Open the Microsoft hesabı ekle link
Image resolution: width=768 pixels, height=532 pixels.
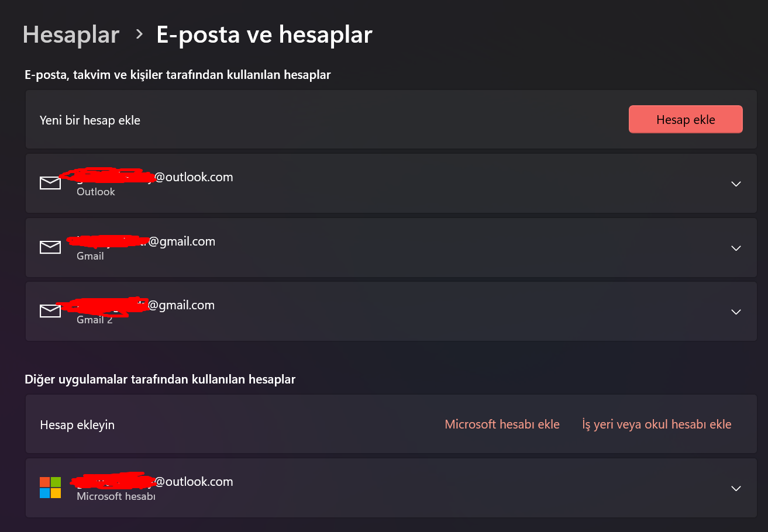point(502,424)
